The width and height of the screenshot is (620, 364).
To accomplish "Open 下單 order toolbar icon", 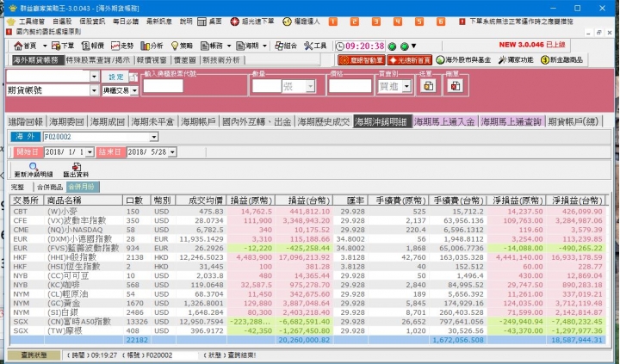I will click(56, 46).
